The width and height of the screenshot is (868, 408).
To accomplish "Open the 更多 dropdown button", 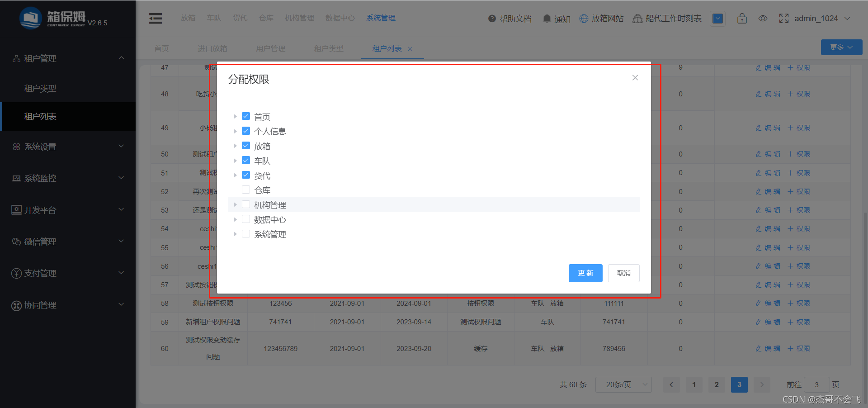I will 841,47.
